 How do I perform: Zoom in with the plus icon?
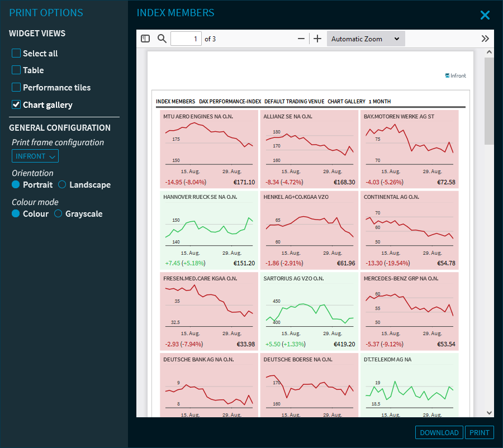click(317, 39)
